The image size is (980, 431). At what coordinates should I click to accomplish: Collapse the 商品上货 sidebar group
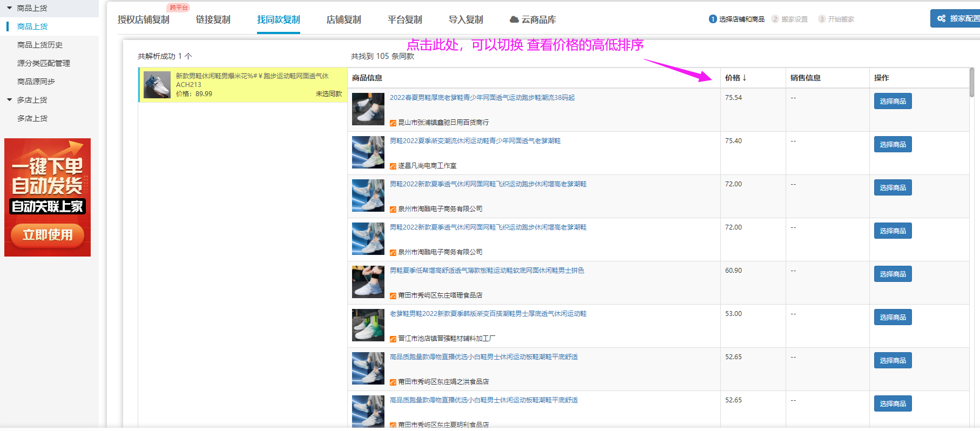click(x=9, y=8)
